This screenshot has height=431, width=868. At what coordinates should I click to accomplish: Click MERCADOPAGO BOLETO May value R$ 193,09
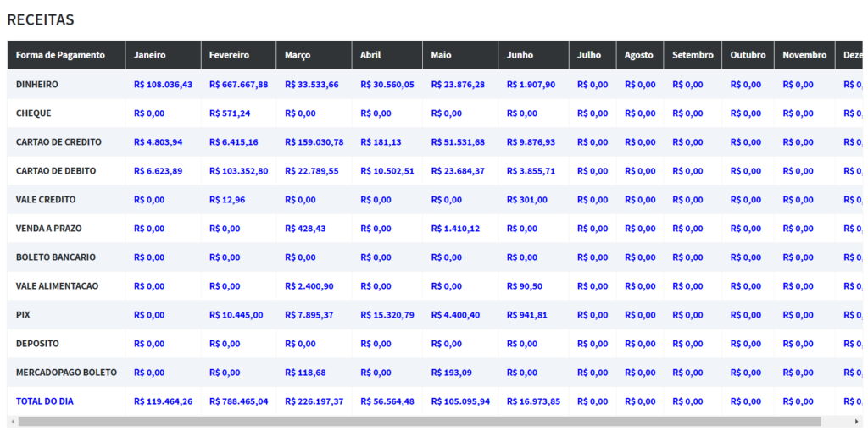click(451, 373)
